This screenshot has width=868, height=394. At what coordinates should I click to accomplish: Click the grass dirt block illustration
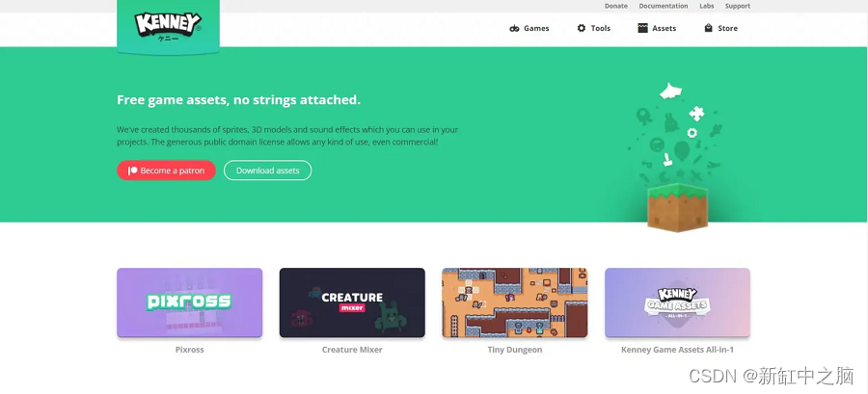click(x=678, y=208)
